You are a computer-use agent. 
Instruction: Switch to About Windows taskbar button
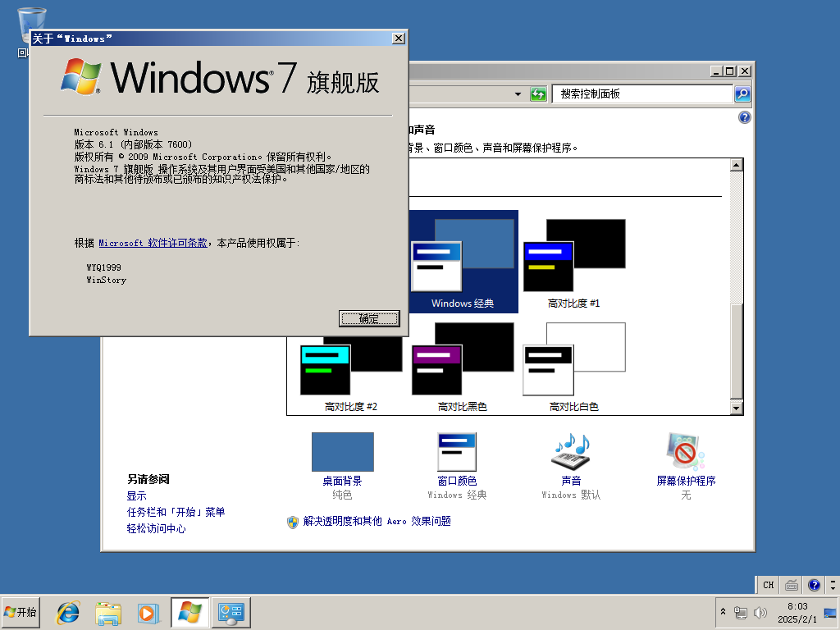click(190, 612)
